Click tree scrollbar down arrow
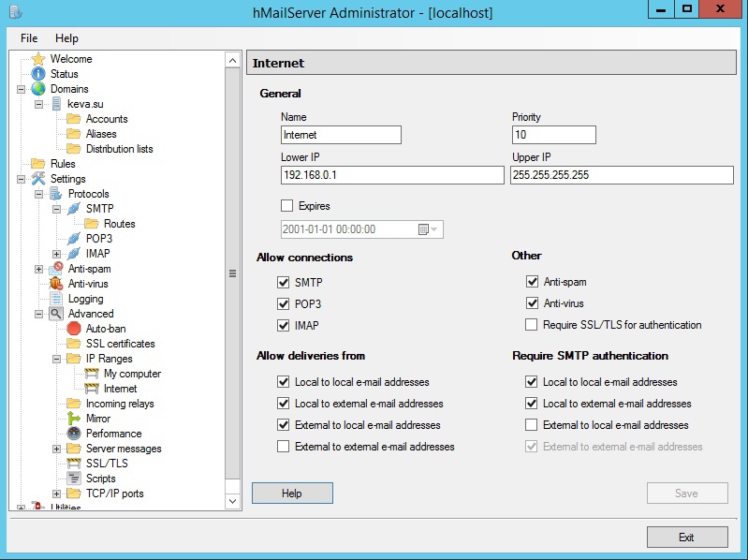This screenshot has height=560, width=748. (232, 501)
